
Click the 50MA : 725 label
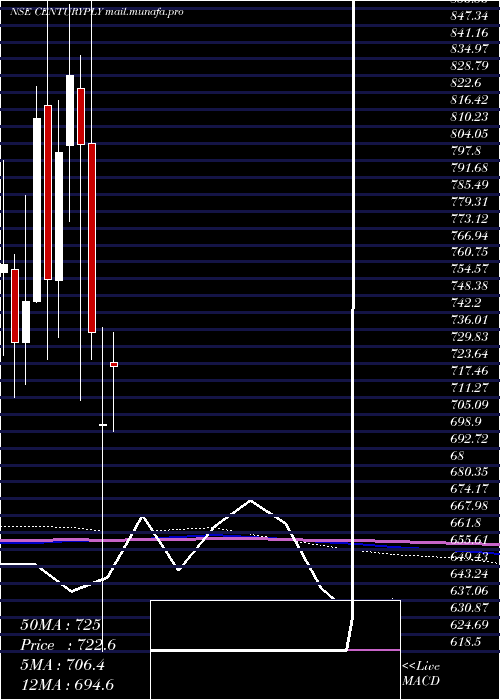click(60, 625)
